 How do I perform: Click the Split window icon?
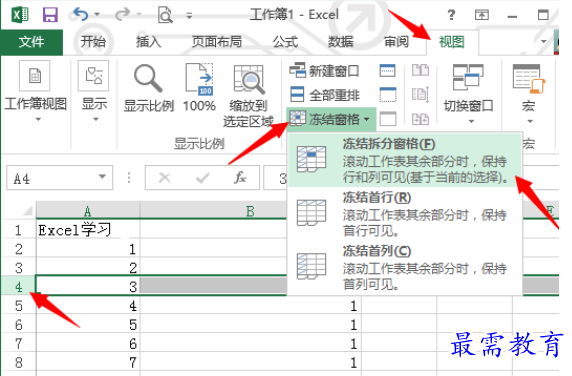(x=387, y=71)
